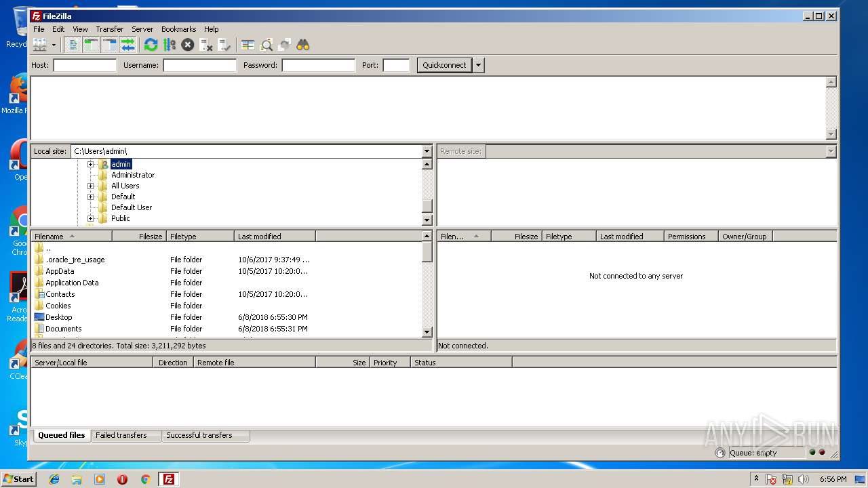The width and height of the screenshot is (868, 488).
Task: Sort local files by Filetype column
Action: [x=200, y=237]
